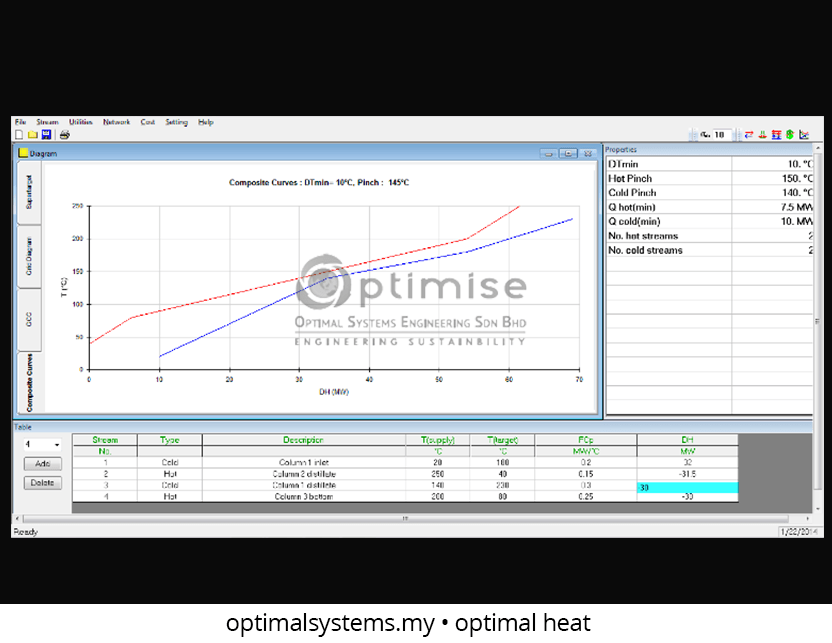Select the GCC side tab

[x=29, y=319]
